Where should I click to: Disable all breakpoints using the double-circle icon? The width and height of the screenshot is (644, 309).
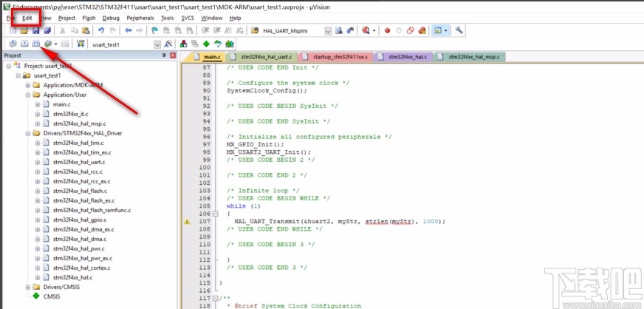410,30
